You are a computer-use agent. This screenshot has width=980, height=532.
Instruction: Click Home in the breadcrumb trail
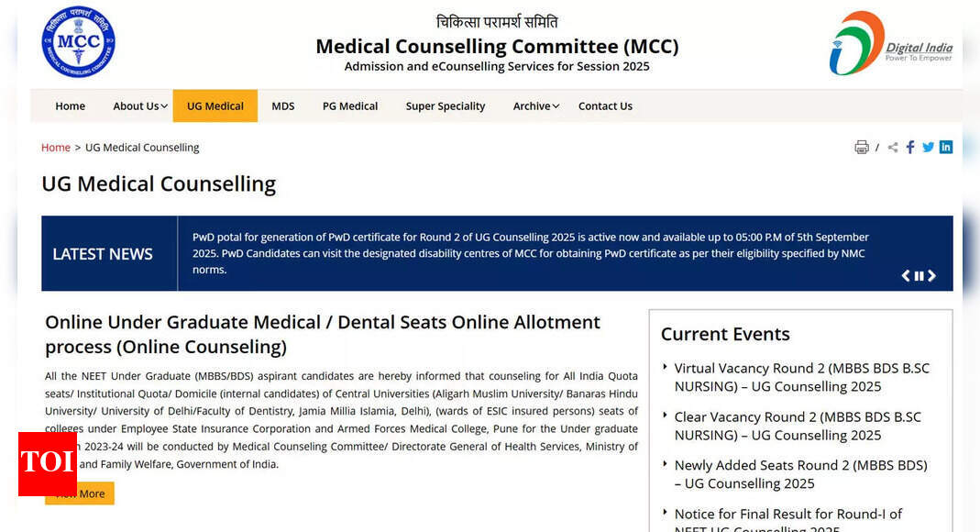tap(55, 147)
